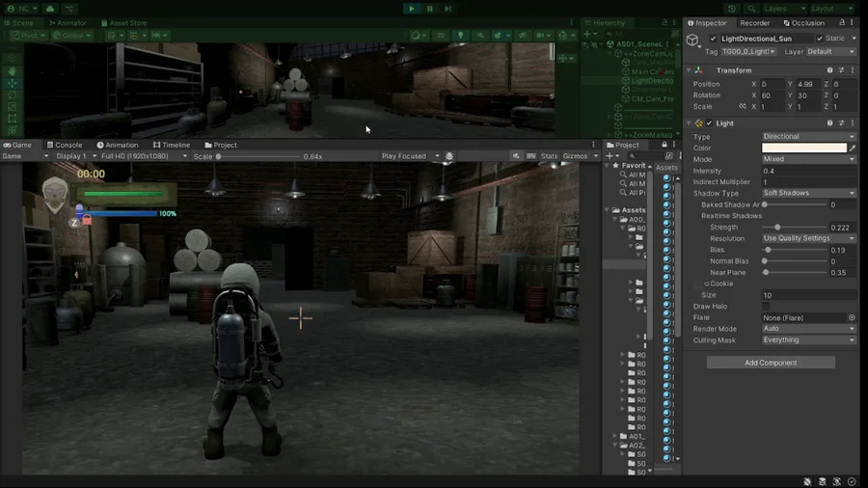
Task: Open the version control icon
Action: click(x=69, y=9)
